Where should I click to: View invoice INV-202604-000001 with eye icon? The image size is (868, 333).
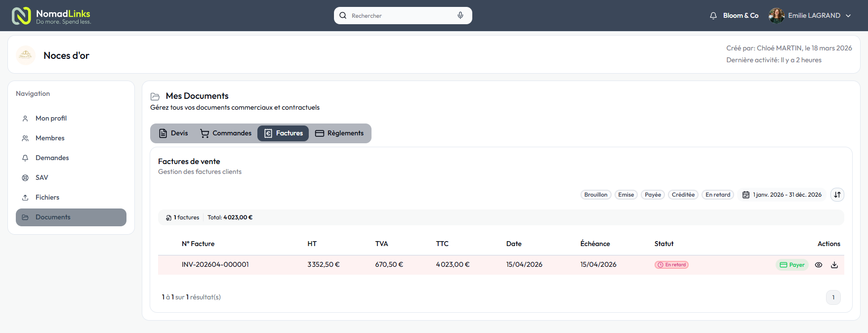click(819, 265)
